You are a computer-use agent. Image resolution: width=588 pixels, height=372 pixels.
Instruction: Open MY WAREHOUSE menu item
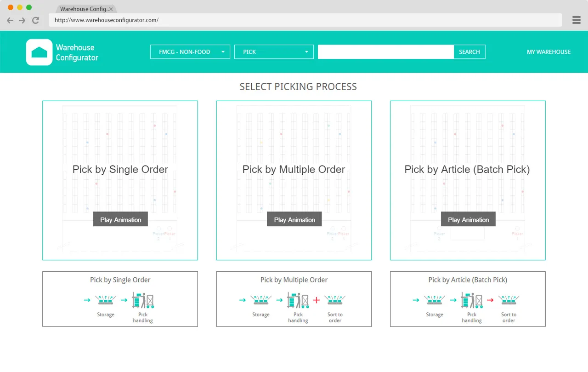coord(548,52)
